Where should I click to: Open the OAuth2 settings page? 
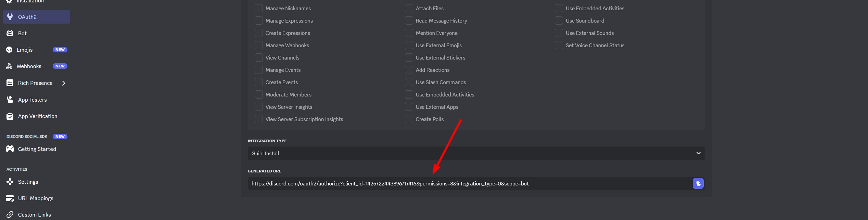[27, 17]
